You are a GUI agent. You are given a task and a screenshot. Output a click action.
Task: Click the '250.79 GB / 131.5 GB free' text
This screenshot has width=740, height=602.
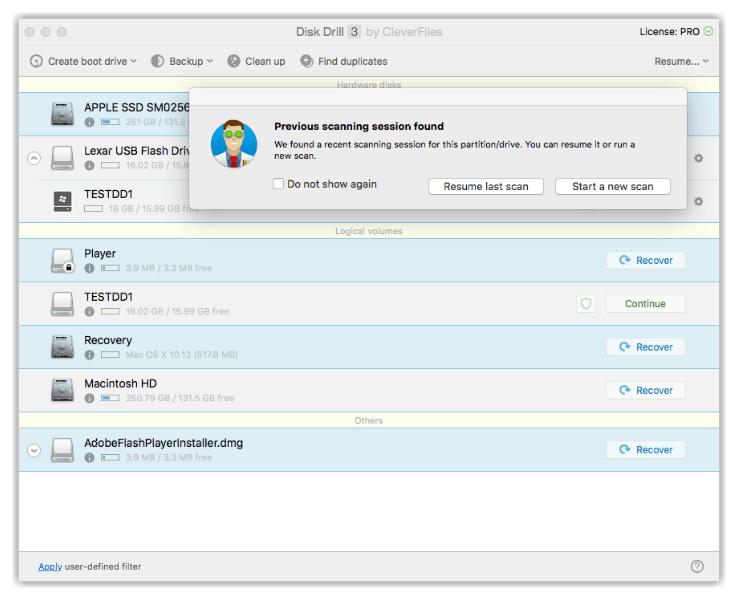pos(180,398)
